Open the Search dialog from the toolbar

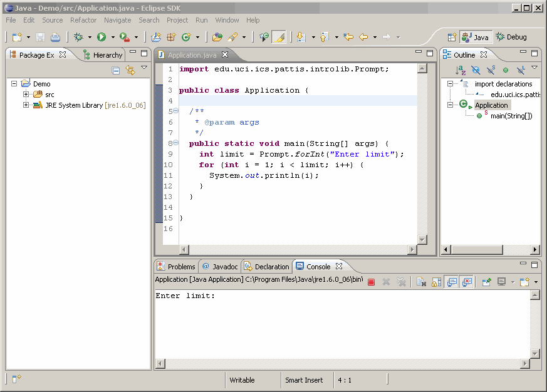tap(234, 37)
